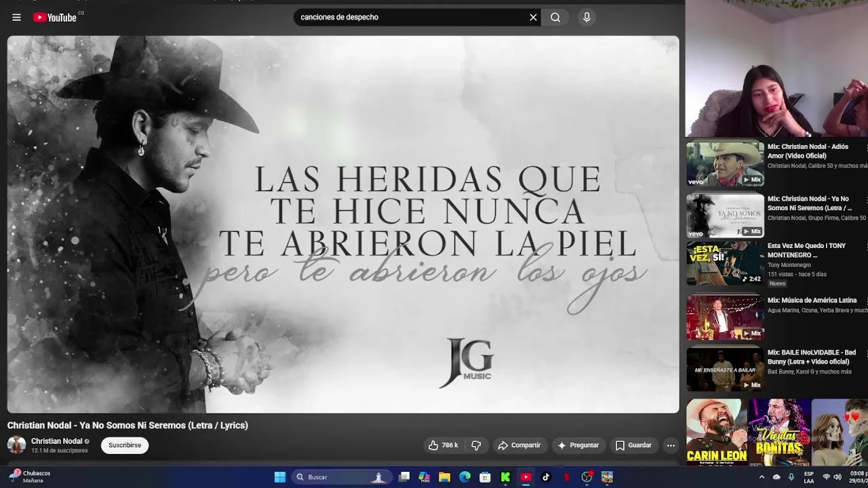
Task: Open the rightmost game icon on taskbar
Action: tap(607, 477)
